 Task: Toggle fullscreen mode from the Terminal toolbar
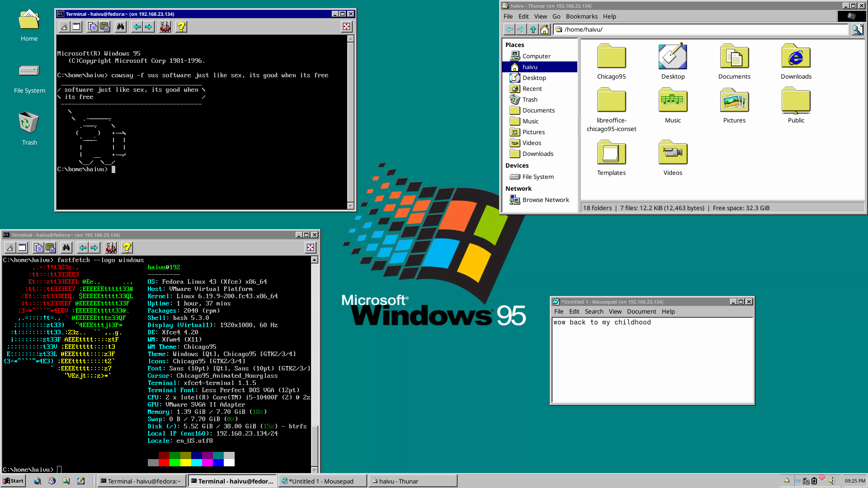point(346,27)
